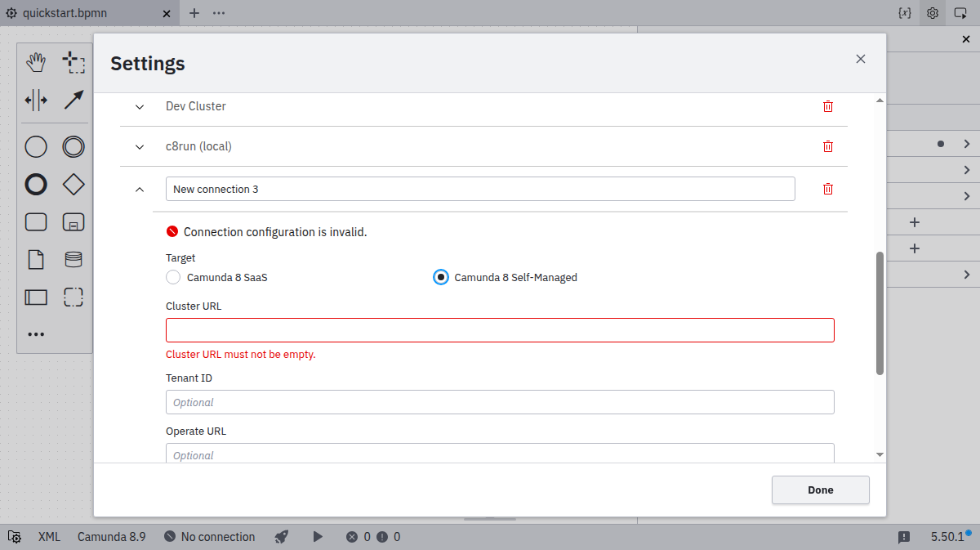The image size is (980, 550).
Task: Focus the Operate URL field
Action: pyautogui.click(x=500, y=454)
